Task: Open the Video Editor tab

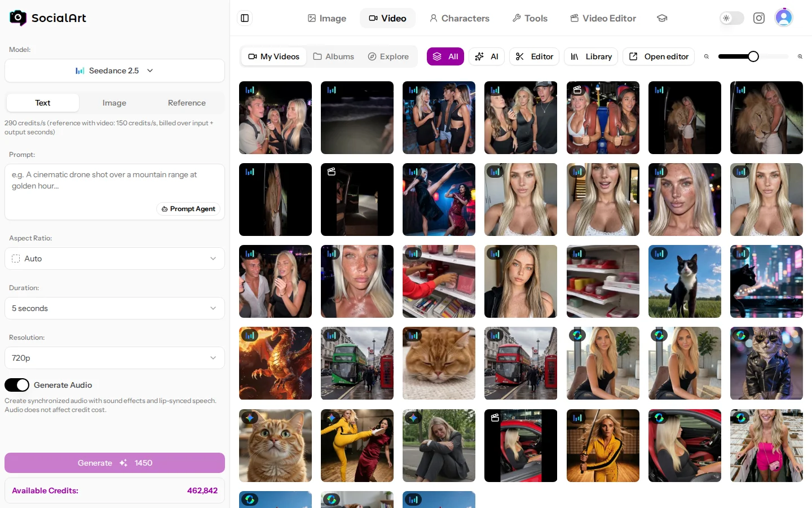Action: 603,18
